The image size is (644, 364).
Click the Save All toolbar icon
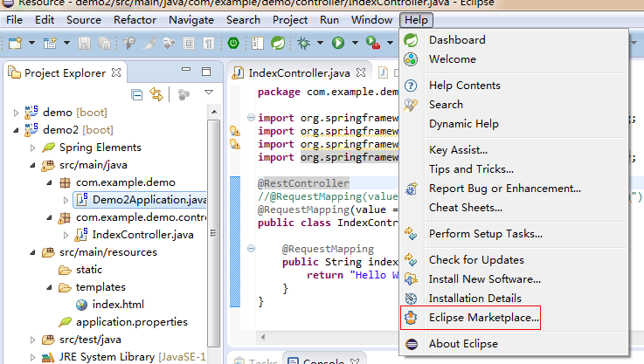[104, 43]
